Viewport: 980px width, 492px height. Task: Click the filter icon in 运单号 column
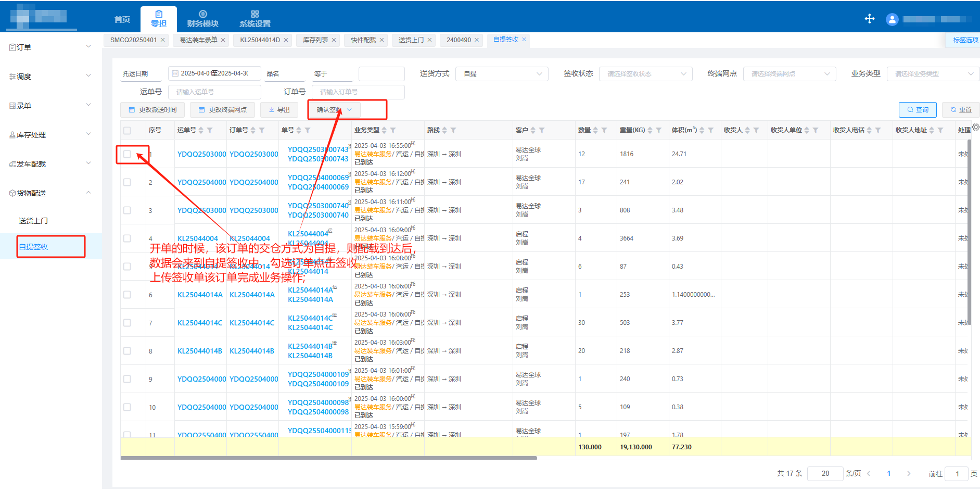pos(210,130)
